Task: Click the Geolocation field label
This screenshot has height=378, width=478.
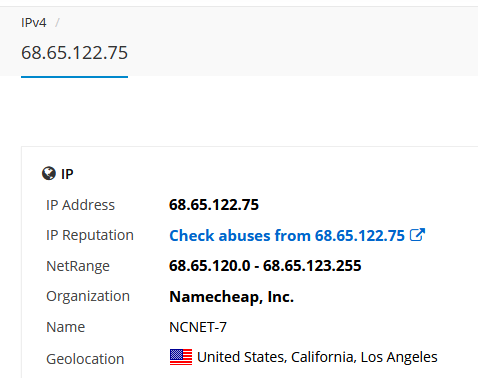Action: [85, 359]
